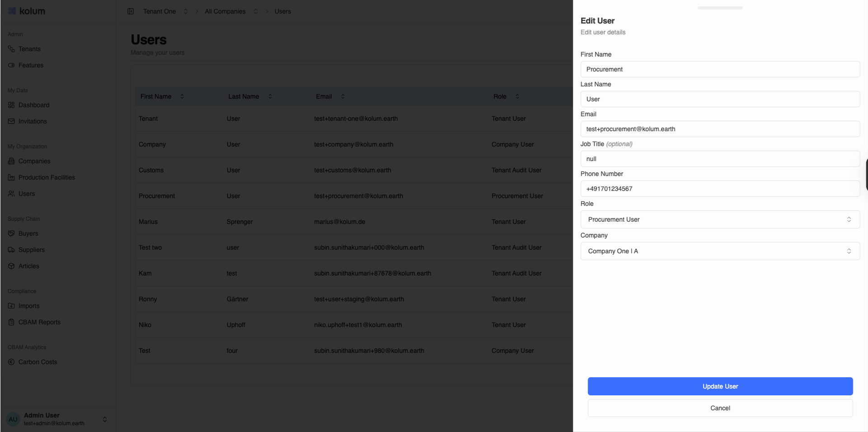Open the Role dropdown showing Procurement User
868x432 pixels.
pos(719,219)
